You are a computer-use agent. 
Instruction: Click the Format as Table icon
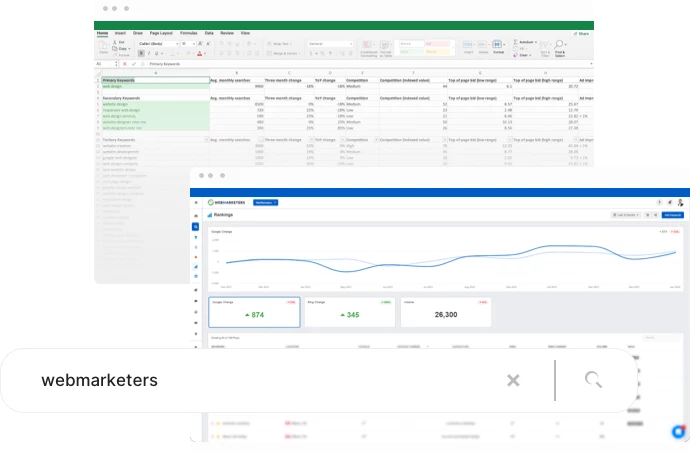click(x=385, y=48)
